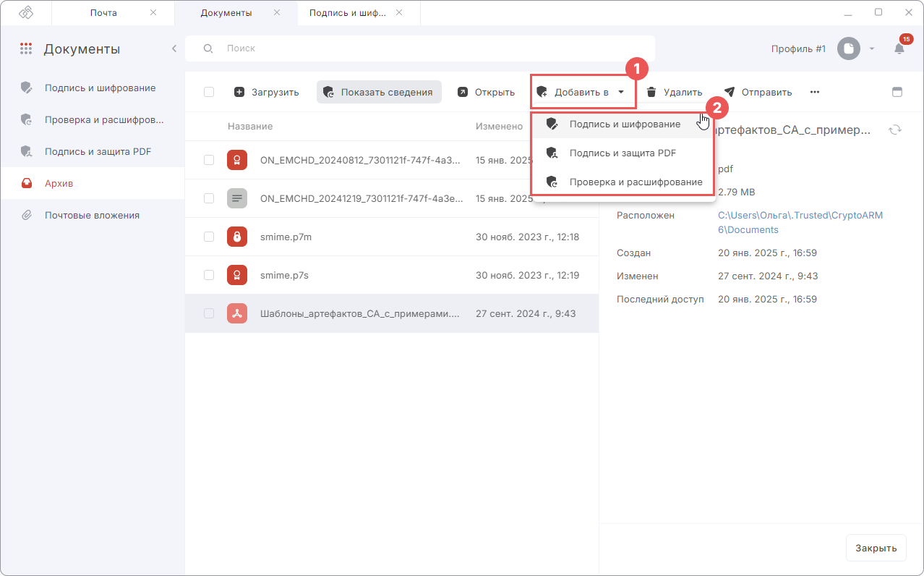Click the lock icon of smime.p7m
The height and width of the screenshot is (576, 924).
[x=237, y=237]
